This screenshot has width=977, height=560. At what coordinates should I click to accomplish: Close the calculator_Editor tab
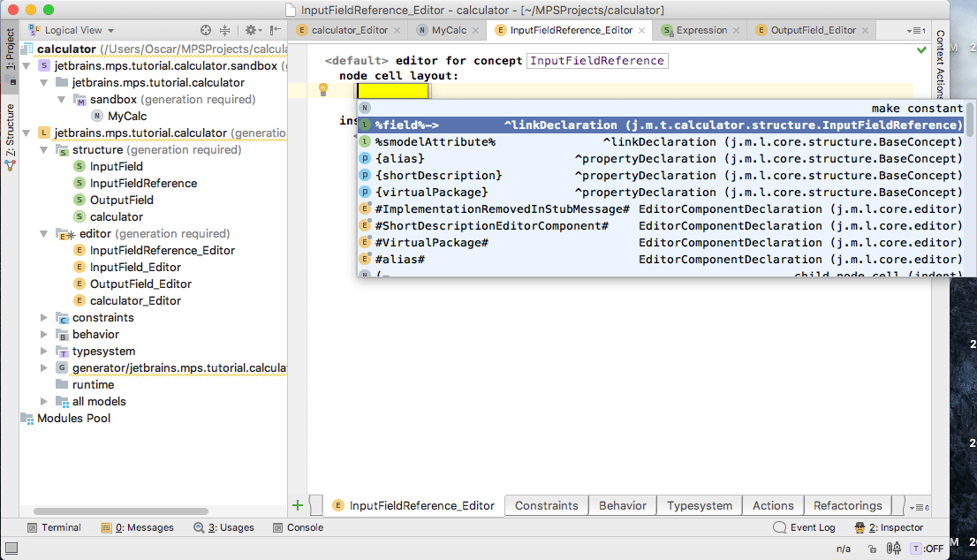pos(397,30)
